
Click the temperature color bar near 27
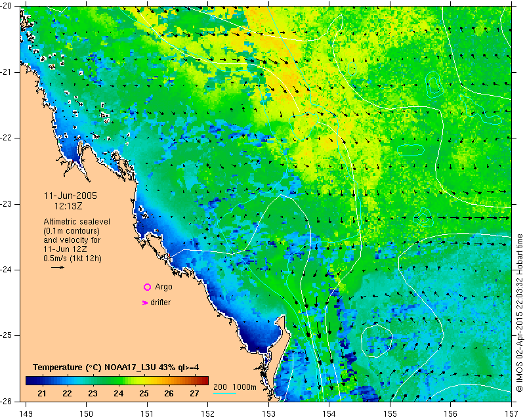coord(194,380)
